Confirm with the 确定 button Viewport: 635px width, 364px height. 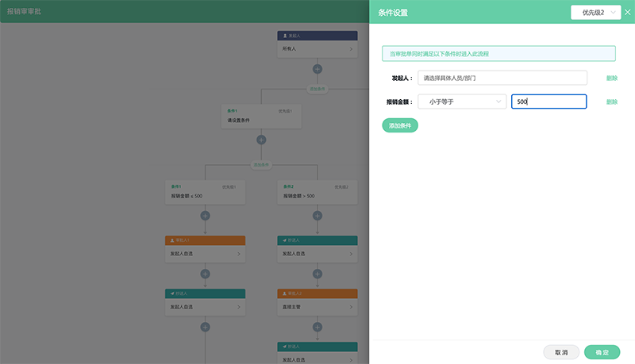coord(602,352)
